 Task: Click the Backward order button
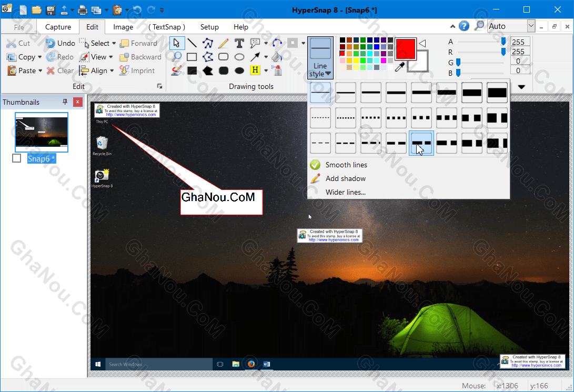click(140, 57)
